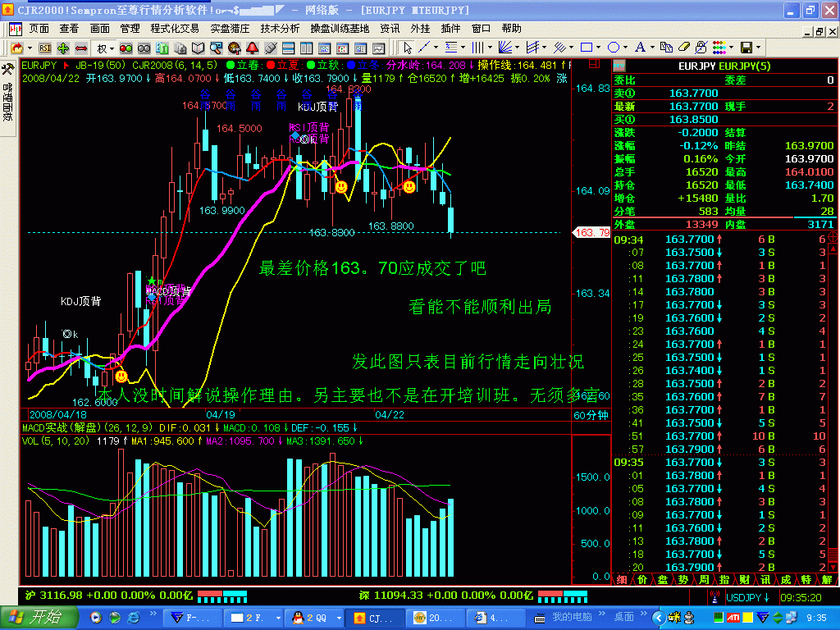Click the tray expand chevron arrow

click(x=659, y=618)
